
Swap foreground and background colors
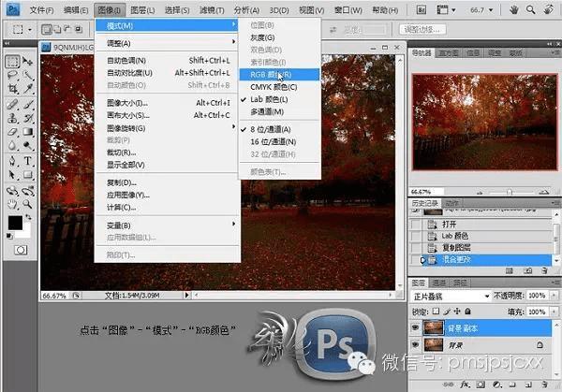[x=28, y=217]
